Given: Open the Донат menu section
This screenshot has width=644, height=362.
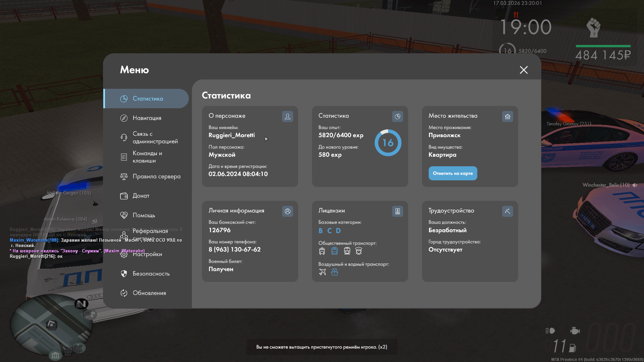Looking at the screenshot, I should pyautogui.click(x=141, y=196).
